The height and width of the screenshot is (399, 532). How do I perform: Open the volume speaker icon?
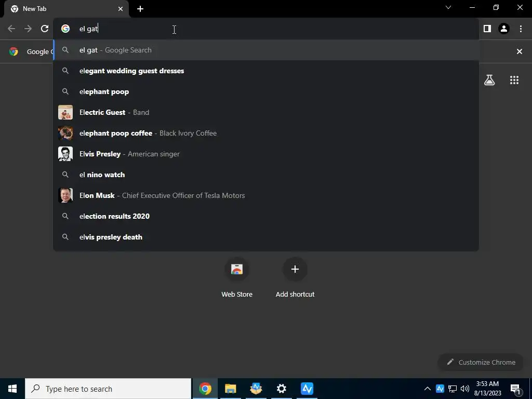465,389
